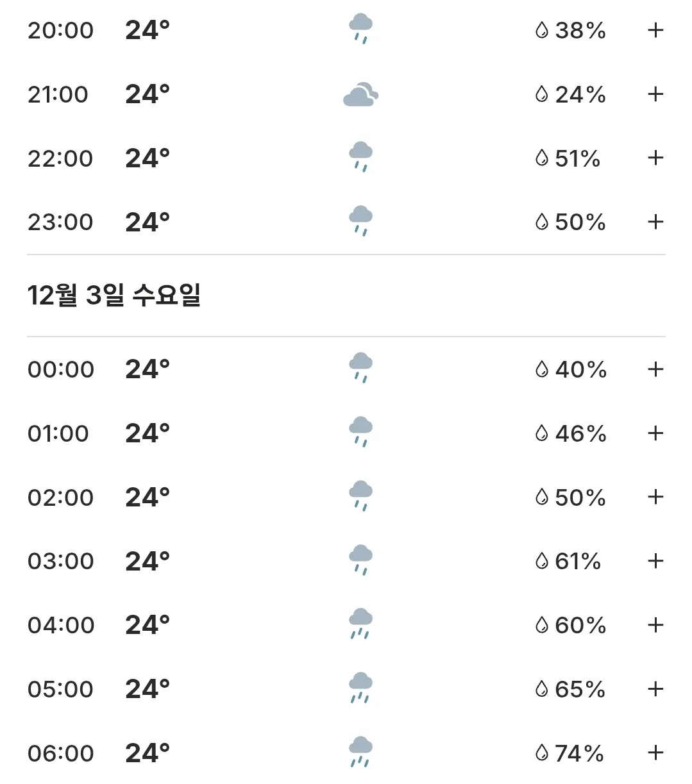Select the 12월 3일 수요일 date header
This screenshot has height=784, width=692.
(114, 296)
